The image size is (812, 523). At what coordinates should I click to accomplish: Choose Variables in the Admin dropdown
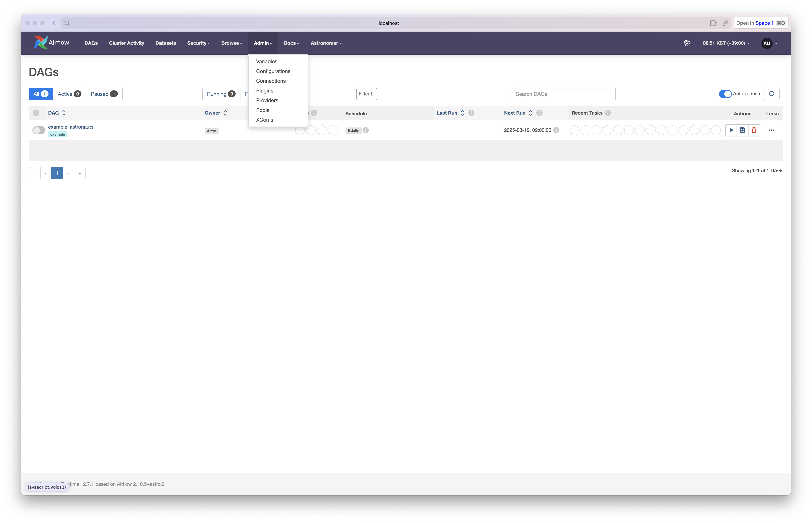tap(266, 61)
